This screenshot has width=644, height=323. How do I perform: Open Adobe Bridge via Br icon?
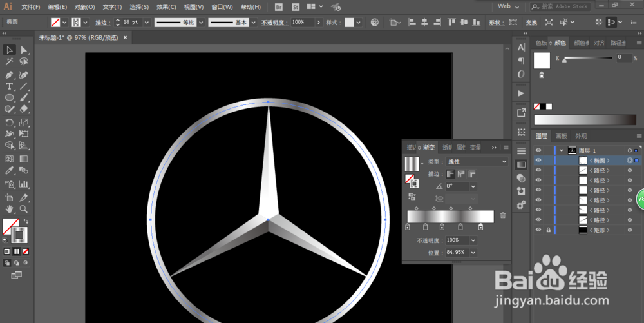click(278, 7)
